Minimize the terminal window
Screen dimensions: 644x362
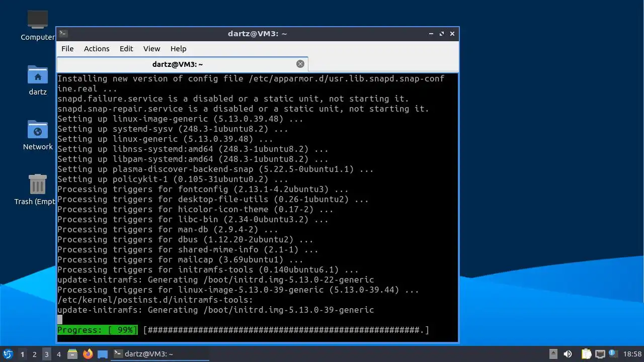click(431, 34)
